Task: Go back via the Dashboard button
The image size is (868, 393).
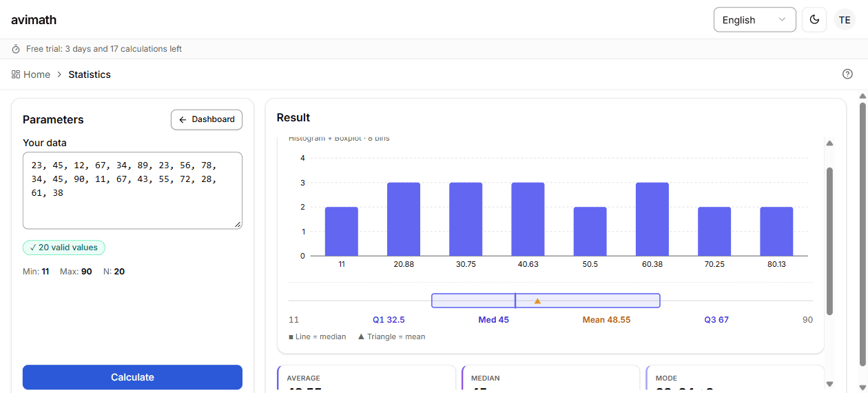Action: [x=207, y=119]
